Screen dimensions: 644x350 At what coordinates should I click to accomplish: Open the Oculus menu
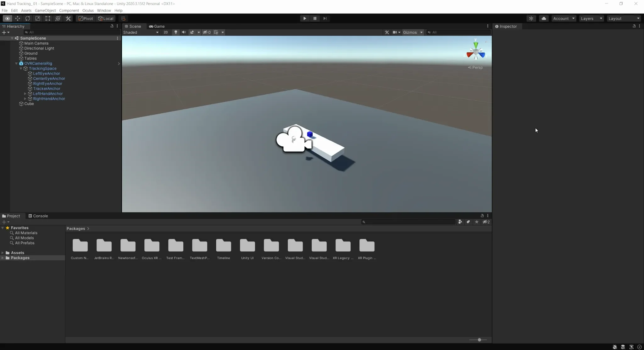click(88, 10)
